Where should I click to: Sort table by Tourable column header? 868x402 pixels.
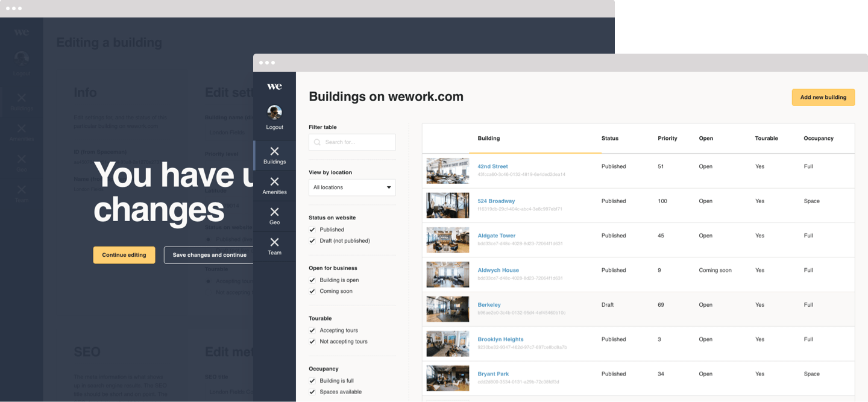click(x=766, y=138)
